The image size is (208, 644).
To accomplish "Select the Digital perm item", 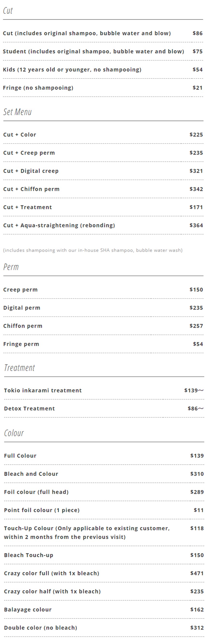I will [22, 308].
